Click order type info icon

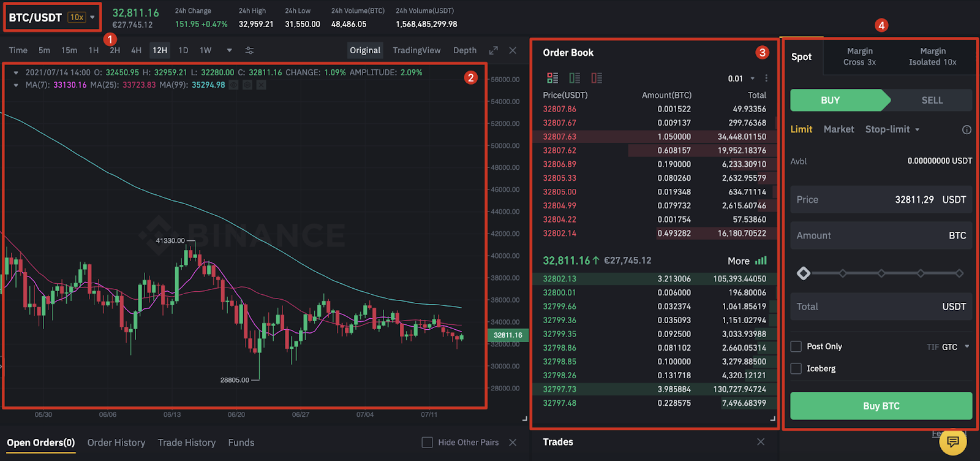tap(967, 129)
